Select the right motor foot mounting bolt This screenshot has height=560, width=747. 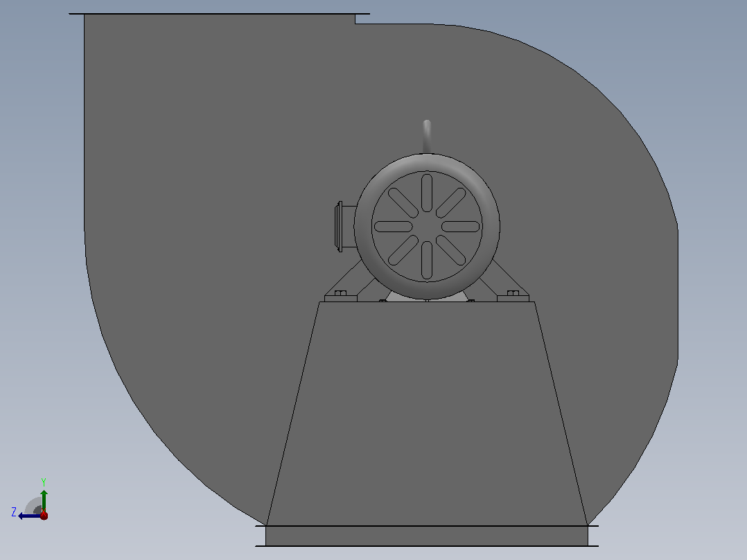tap(513, 293)
